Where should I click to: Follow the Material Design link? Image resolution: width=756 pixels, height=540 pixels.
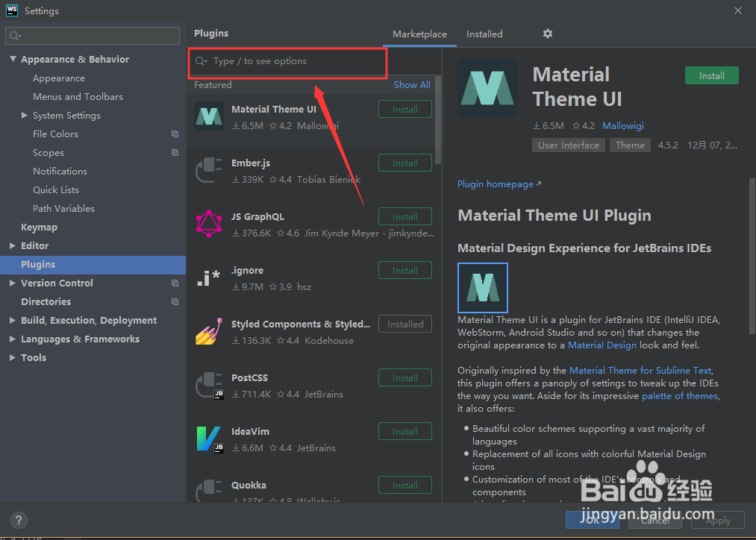click(x=602, y=345)
